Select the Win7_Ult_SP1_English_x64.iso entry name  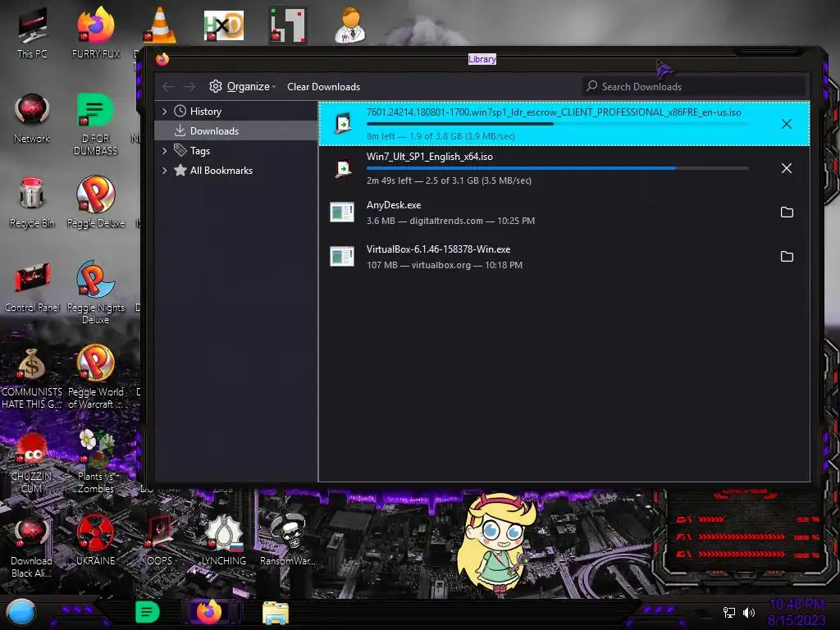tap(430, 157)
